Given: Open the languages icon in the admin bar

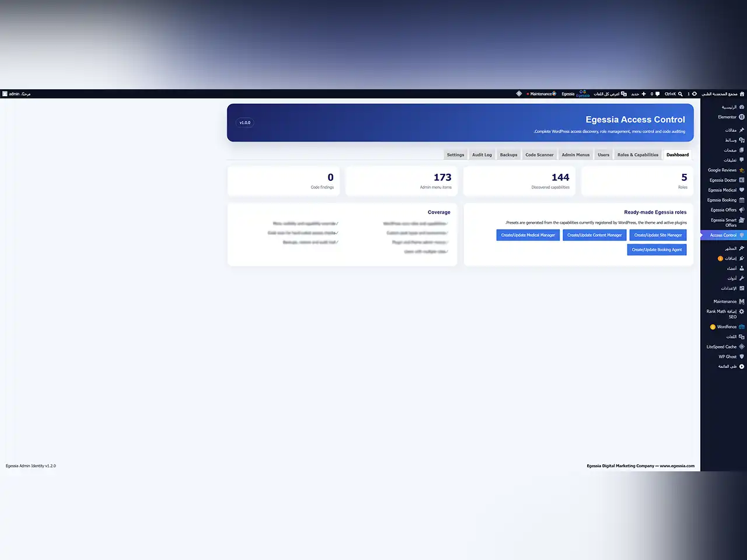Looking at the screenshot, I should pyautogui.click(x=624, y=94).
